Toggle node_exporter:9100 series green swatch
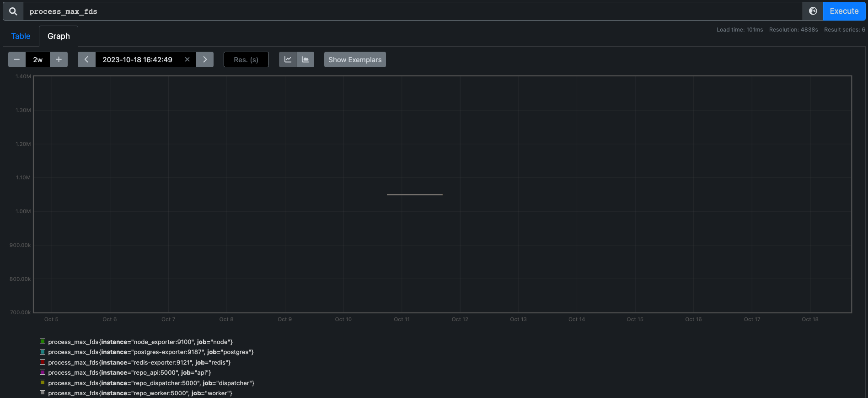 pos(43,341)
